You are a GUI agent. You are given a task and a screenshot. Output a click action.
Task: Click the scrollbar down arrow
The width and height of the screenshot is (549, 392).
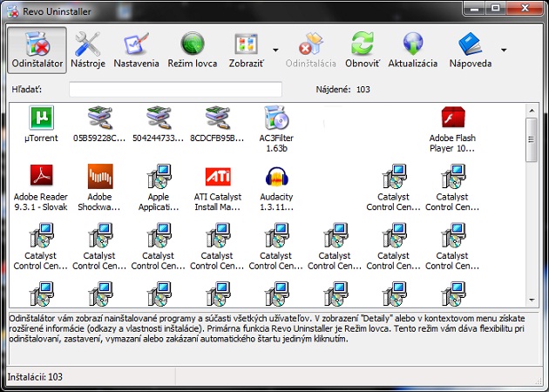pyautogui.click(x=532, y=300)
